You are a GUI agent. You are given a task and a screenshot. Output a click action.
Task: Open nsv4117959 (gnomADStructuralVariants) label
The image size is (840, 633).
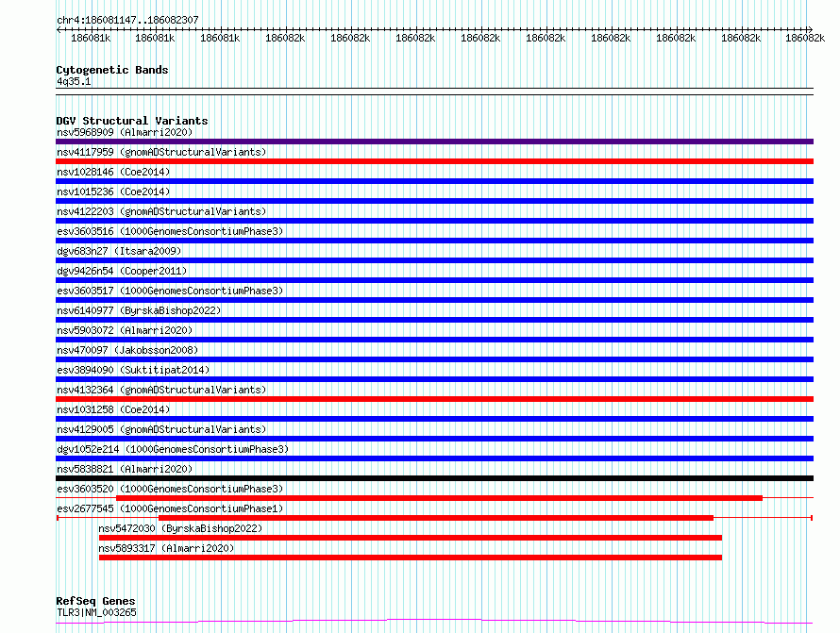pos(161,152)
